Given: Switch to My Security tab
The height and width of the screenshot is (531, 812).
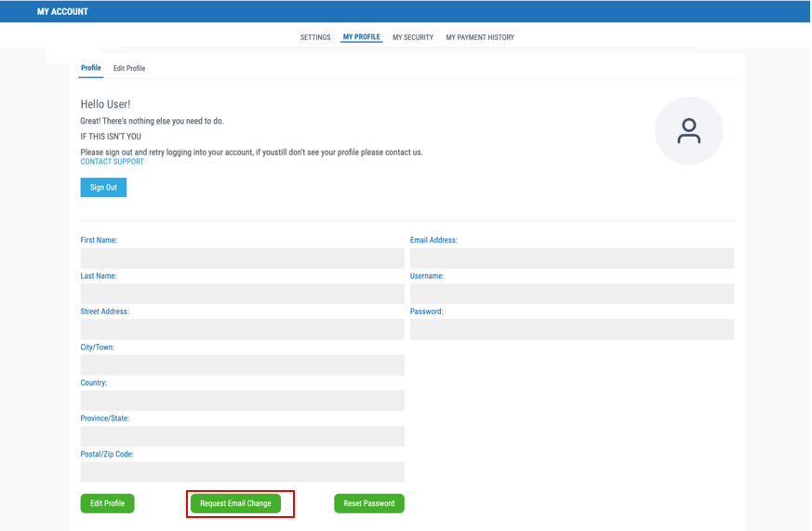Looking at the screenshot, I should [413, 38].
